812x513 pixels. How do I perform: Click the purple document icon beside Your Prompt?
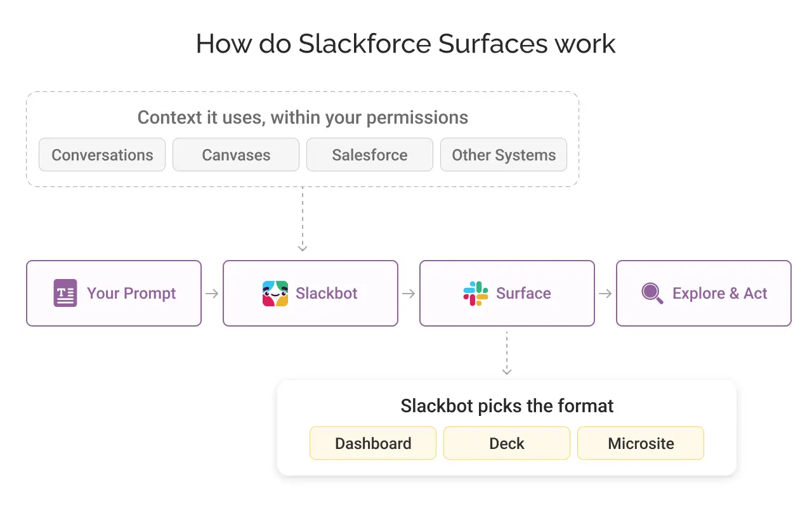click(65, 293)
